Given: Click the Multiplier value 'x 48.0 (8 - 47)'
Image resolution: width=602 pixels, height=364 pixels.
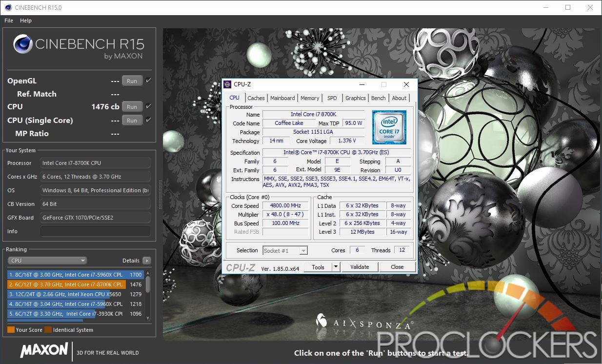Looking at the screenshot, I should (x=286, y=215).
